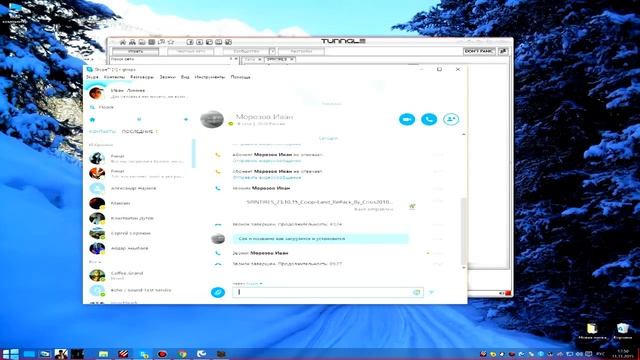The image size is (640, 360).
Task: Open the через Skype send-method dropdown
Action: (247, 283)
